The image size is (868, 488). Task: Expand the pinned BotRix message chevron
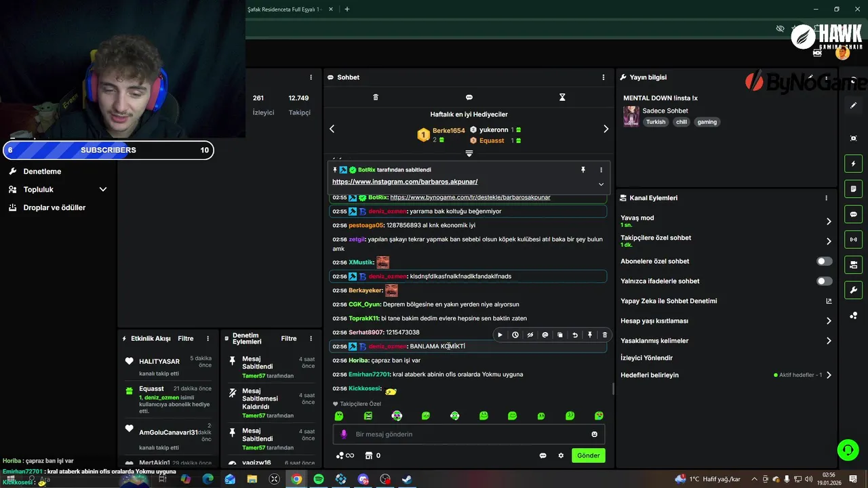601,184
